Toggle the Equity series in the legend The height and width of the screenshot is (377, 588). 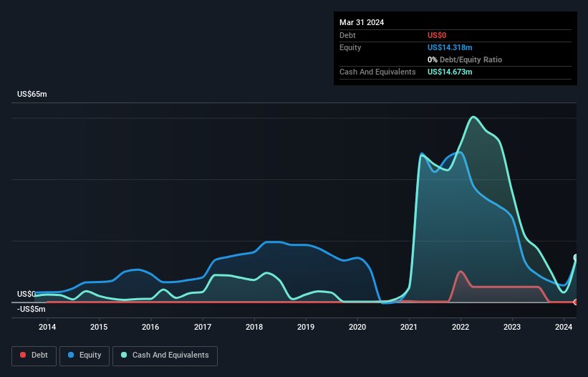click(85, 355)
